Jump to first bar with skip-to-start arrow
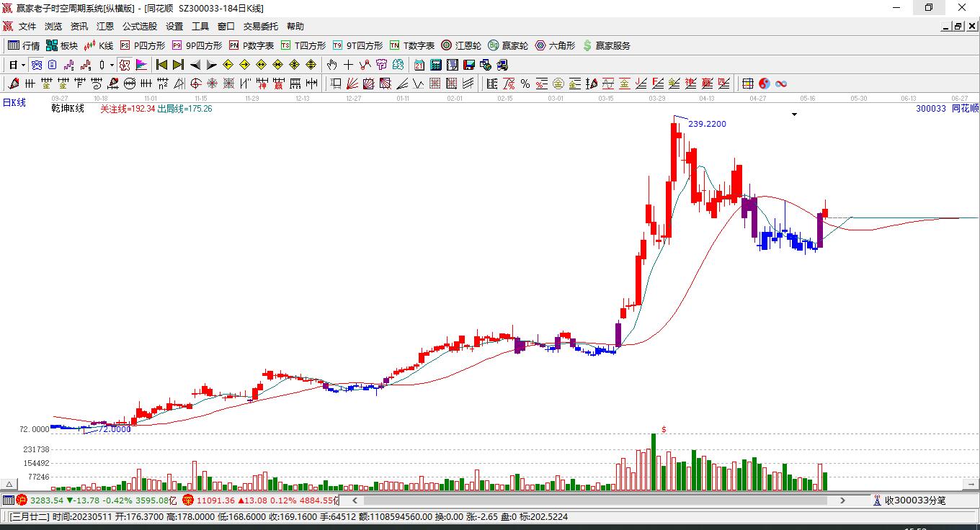Viewport: 980px width, 530px height. (x=161, y=65)
